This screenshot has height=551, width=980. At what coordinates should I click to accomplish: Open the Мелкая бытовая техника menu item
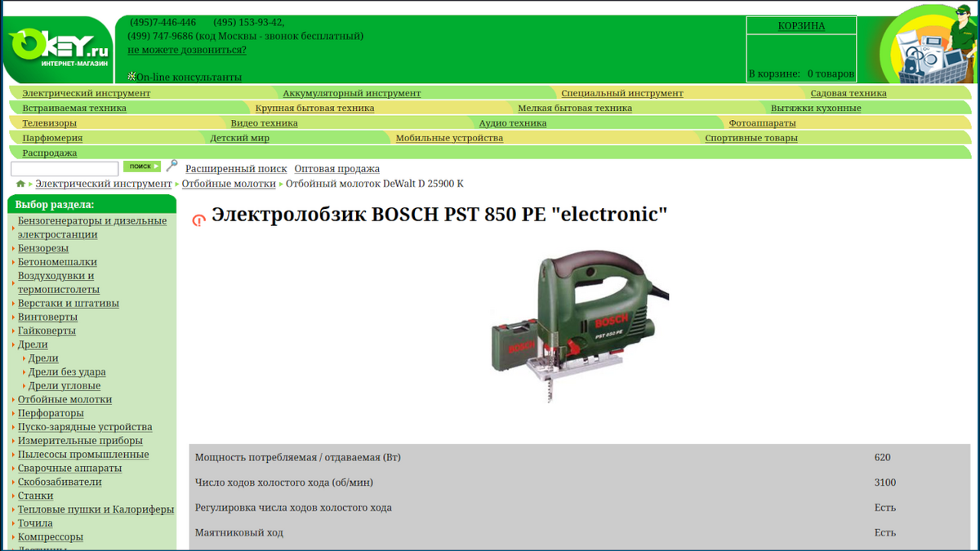coord(575,108)
